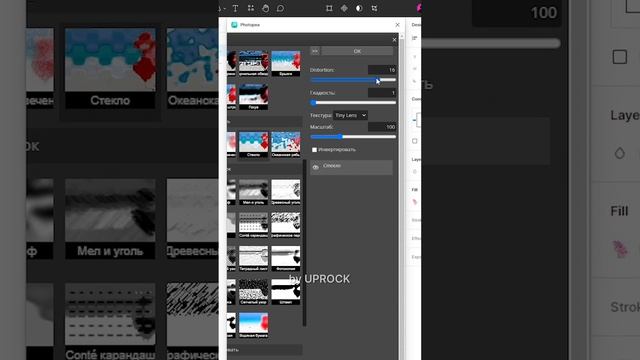
Task: Select the Сетчатый узор filter thumbnail
Action: click(253, 292)
